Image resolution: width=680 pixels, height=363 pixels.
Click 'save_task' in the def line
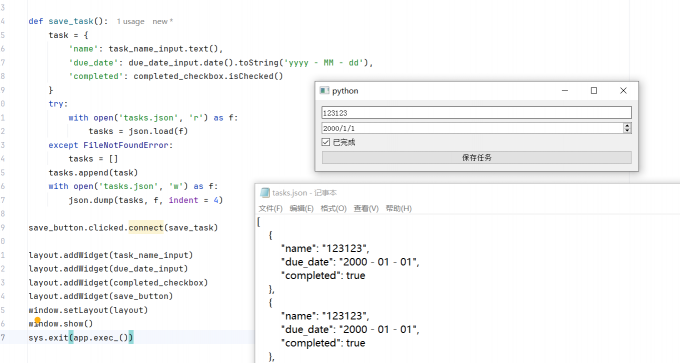pyautogui.click(x=71, y=21)
